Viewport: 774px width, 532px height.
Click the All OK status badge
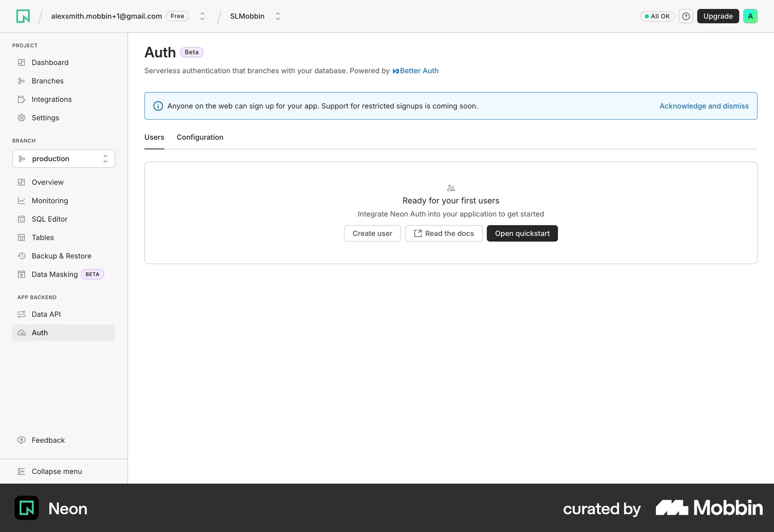pyautogui.click(x=657, y=17)
